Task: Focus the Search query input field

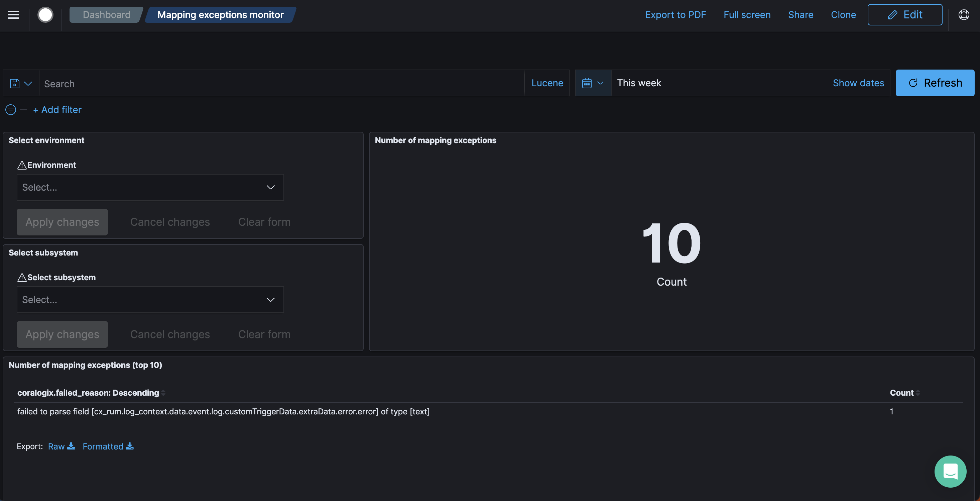Action: [281, 83]
